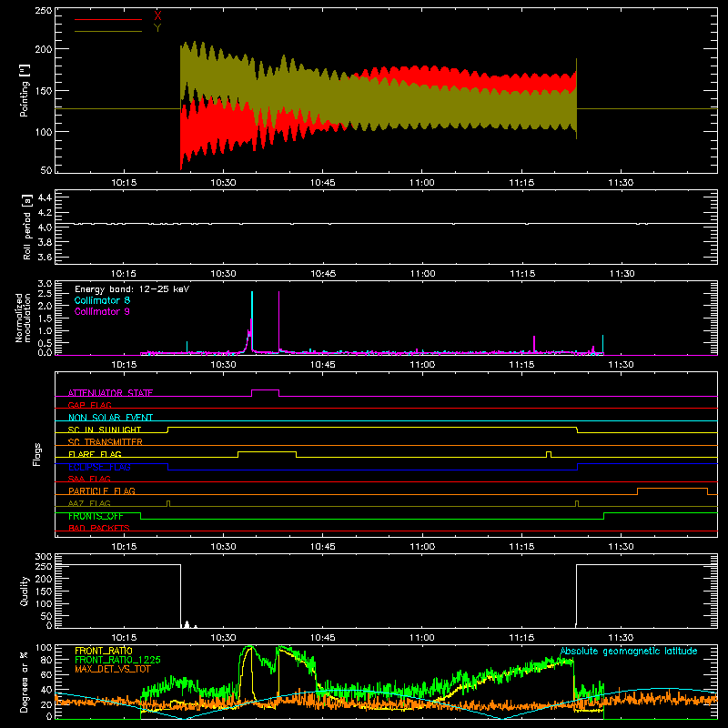The height and width of the screenshot is (728, 728).
Task: Click the FRONTS_OFF flag label
Action: click(x=96, y=516)
